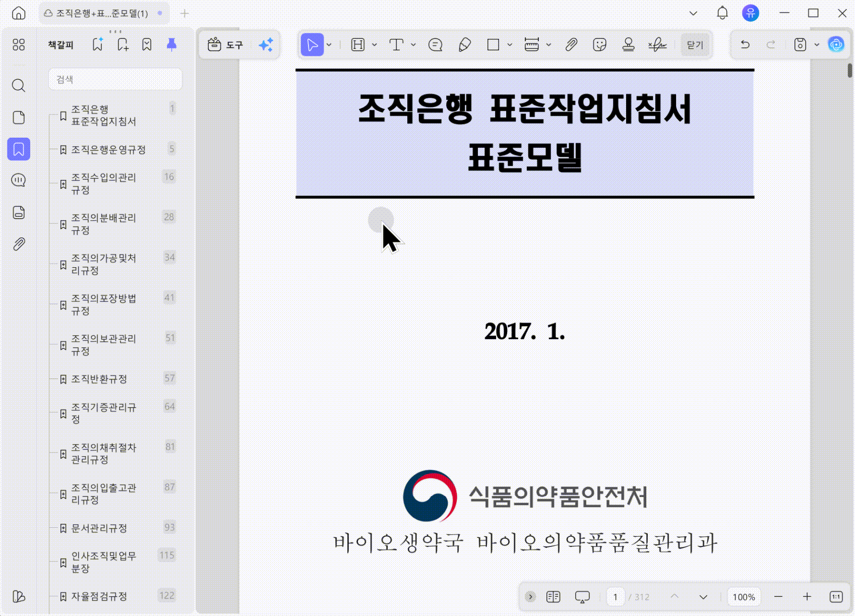Click the page number field
This screenshot has height=616, width=855.
click(x=615, y=597)
